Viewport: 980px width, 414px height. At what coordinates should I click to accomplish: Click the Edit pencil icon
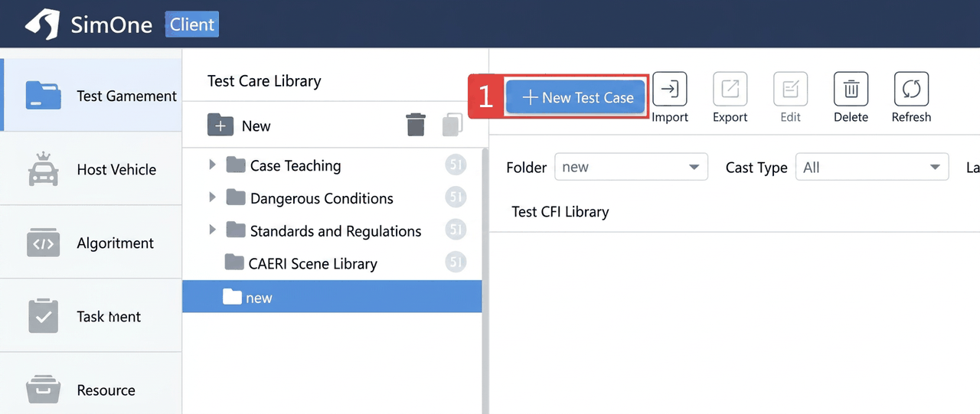(x=790, y=90)
